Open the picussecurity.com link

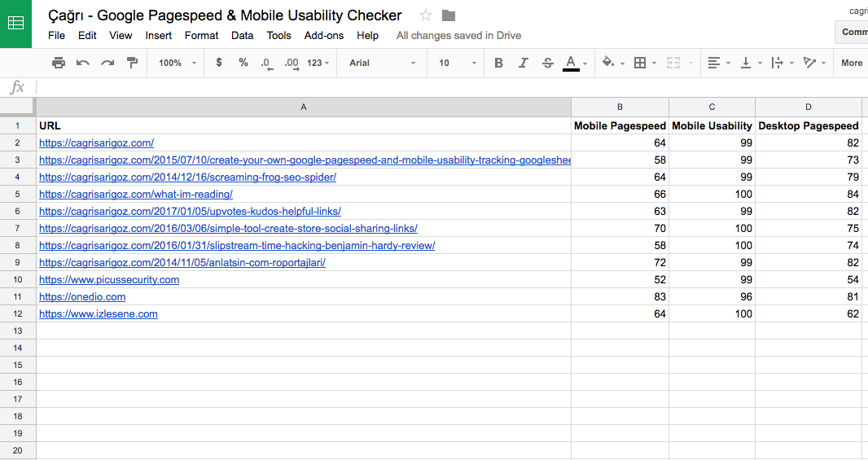109,279
